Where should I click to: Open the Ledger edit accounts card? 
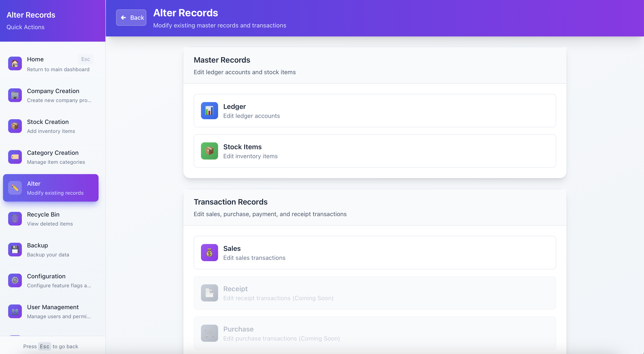(x=374, y=111)
